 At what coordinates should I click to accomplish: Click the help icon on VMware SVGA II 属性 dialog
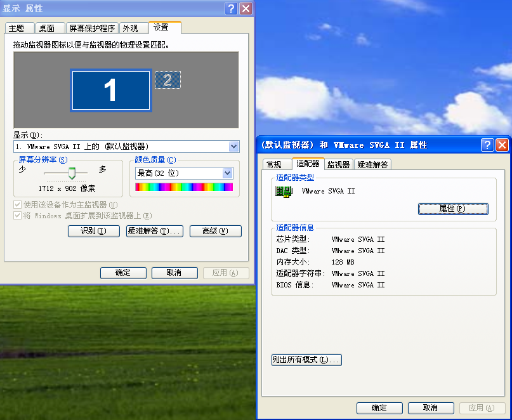[487, 145]
